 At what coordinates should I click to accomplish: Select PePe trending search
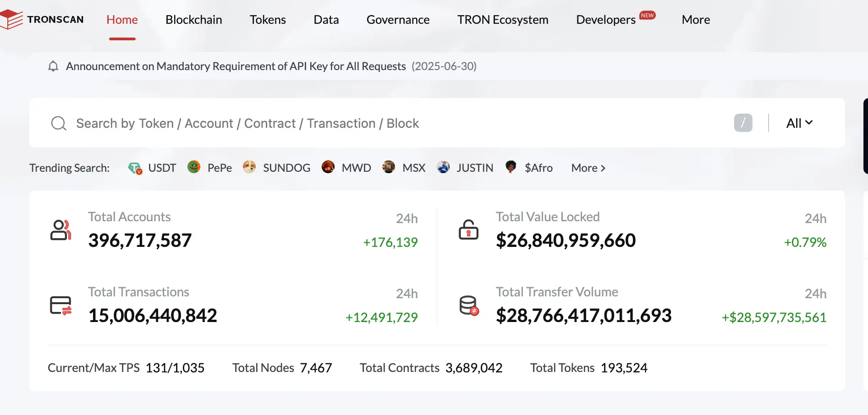click(x=220, y=168)
